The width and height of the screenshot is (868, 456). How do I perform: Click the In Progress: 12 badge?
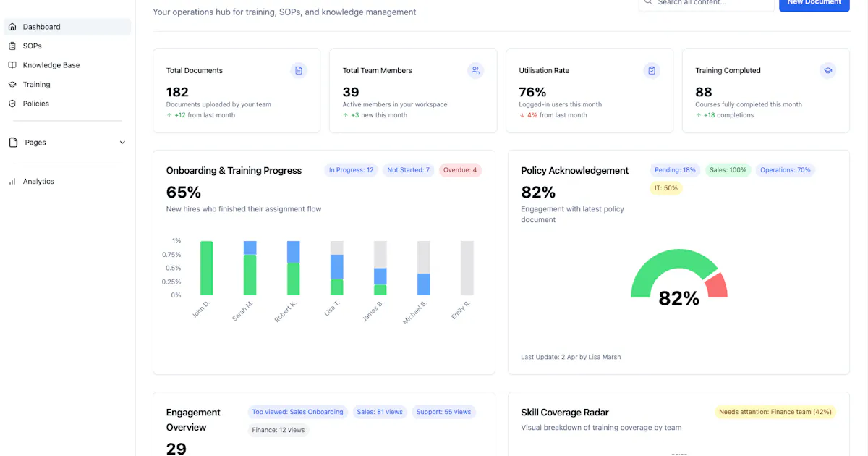pyautogui.click(x=351, y=170)
